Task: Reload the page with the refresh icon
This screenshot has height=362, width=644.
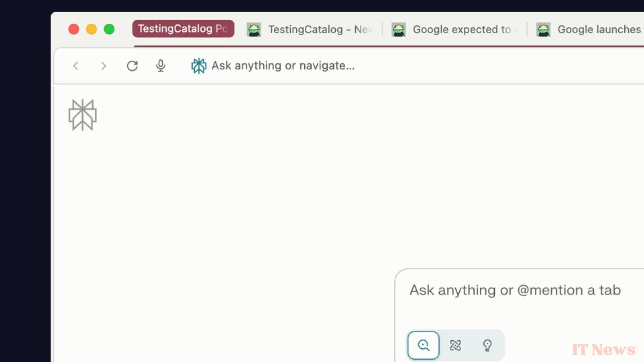Action: [132, 66]
